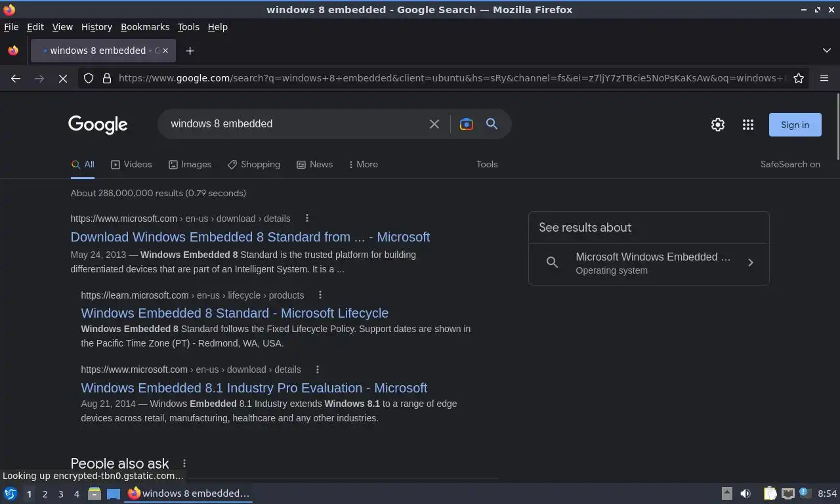The height and width of the screenshot is (504, 840).
Task: Open the File menu
Action: click(x=11, y=27)
